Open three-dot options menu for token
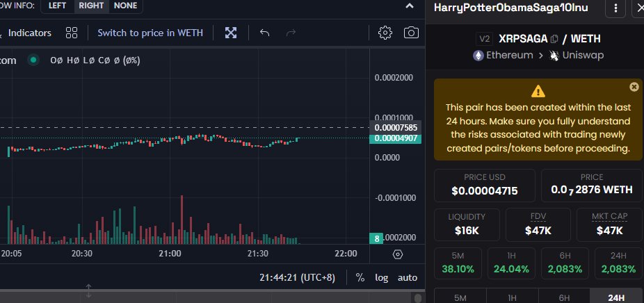Screen dimensions: 644x303 pyautogui.click(x=615, y=8)
